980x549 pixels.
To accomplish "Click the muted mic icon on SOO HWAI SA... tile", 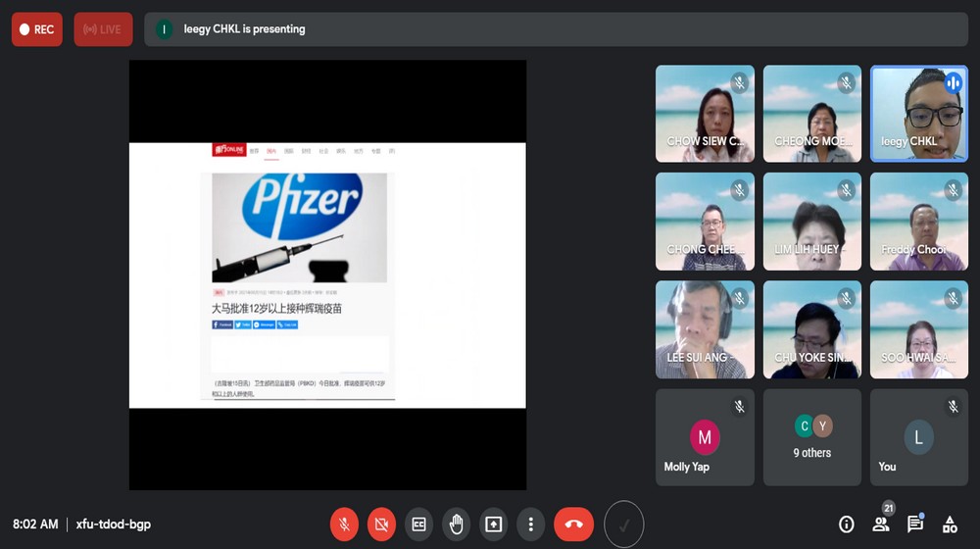I will [954, 298].
